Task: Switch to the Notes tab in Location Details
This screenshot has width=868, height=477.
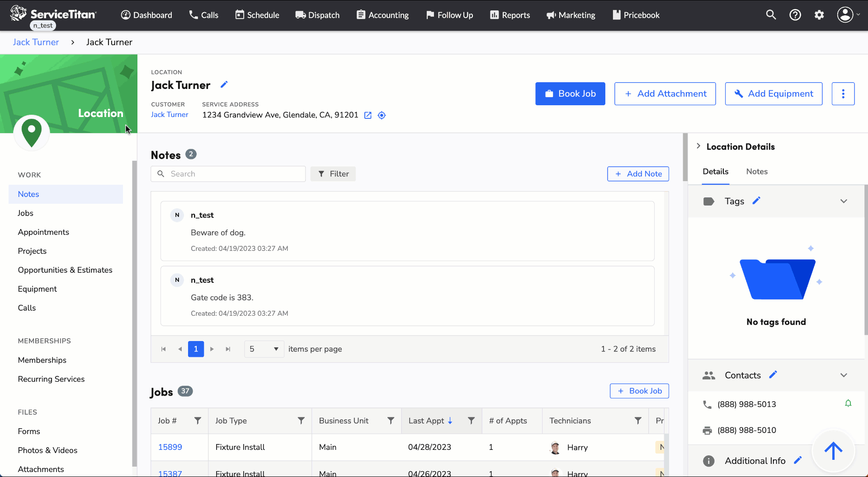Action: [756, 172]
